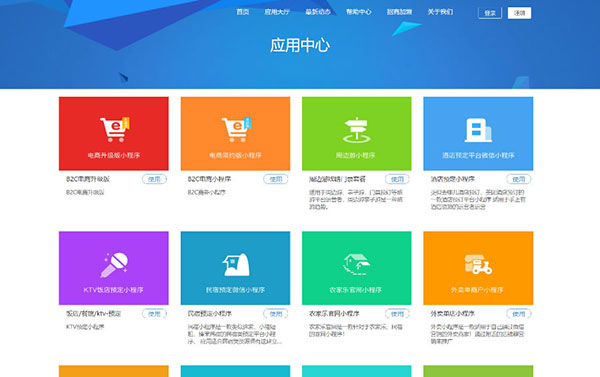600x377 pixels.
Task: Open the 外卖单店小程序 title link
Action: tap(453, 314)
